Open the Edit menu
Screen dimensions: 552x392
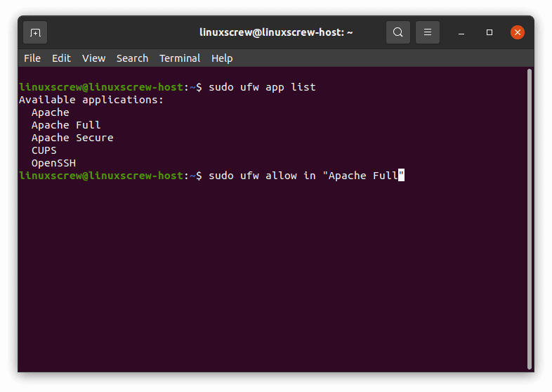pyautogui.click(x=61, y=58)
